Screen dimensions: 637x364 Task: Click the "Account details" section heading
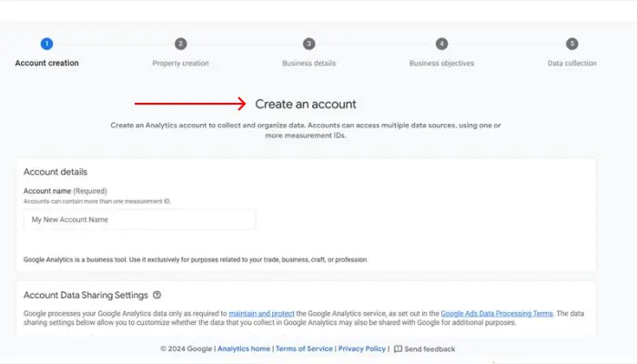click(x=56, y=172)
